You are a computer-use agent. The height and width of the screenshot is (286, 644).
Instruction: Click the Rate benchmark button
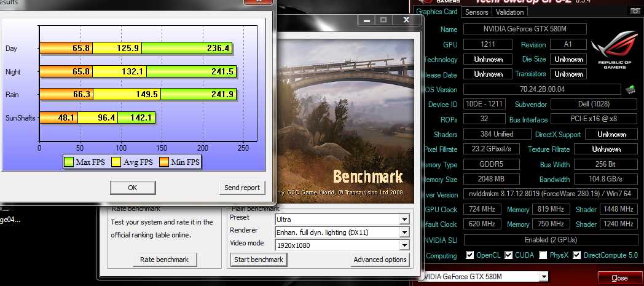164,260
